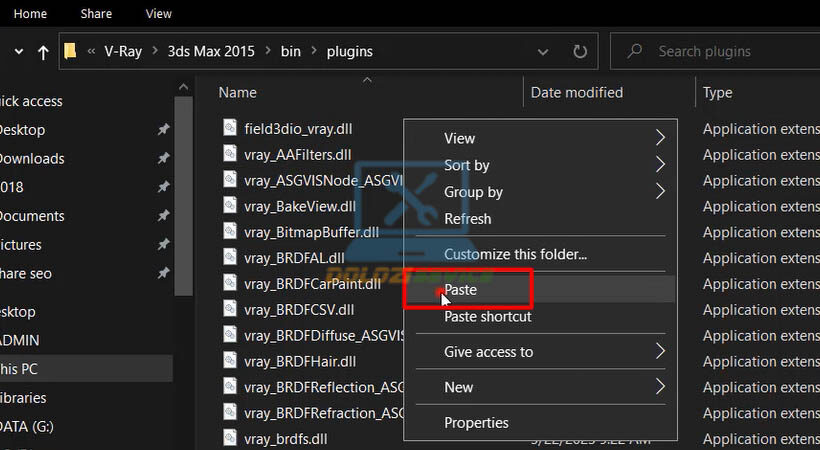The width and height of the screenshot is (820, 450).
Task: Open Downloads in sidebar
Action: [x=32, y=159]
